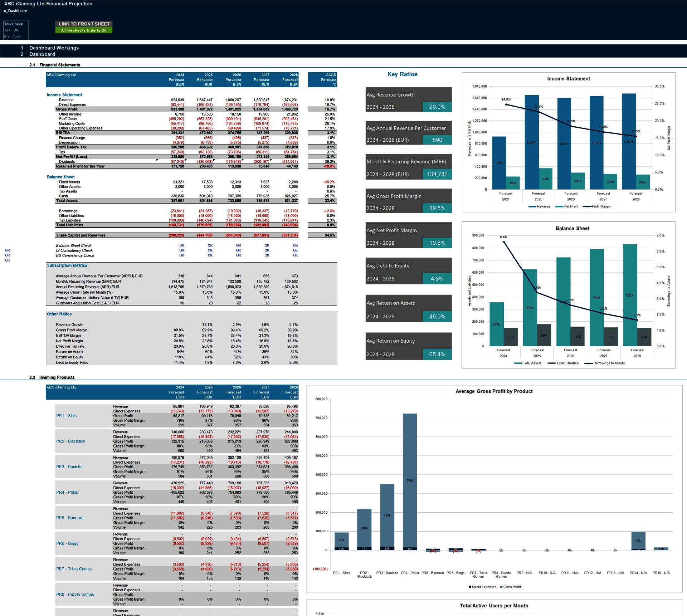
Task: Click the Avg Return on Assets value 46.0%
Action: [x=437, y=317]
